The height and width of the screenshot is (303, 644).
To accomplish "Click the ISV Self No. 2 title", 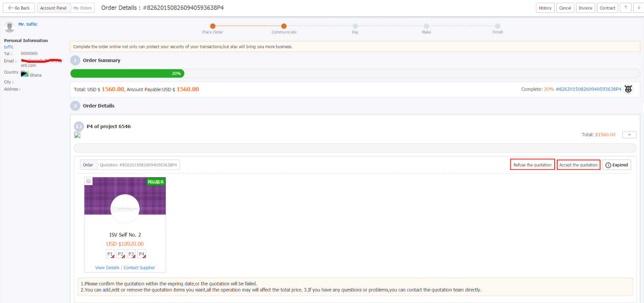I will [125, 235].
